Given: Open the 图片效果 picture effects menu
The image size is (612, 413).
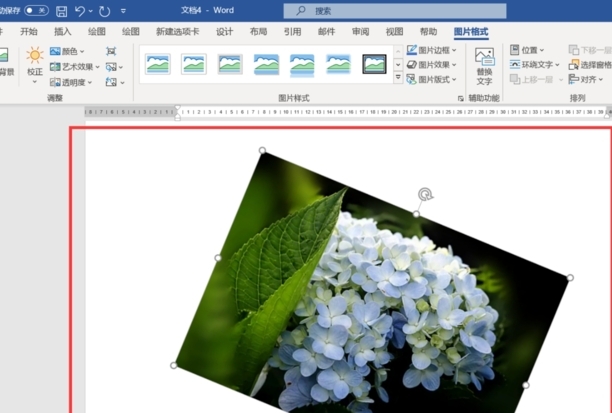Looking at the screenshot, I should [431, 65].
